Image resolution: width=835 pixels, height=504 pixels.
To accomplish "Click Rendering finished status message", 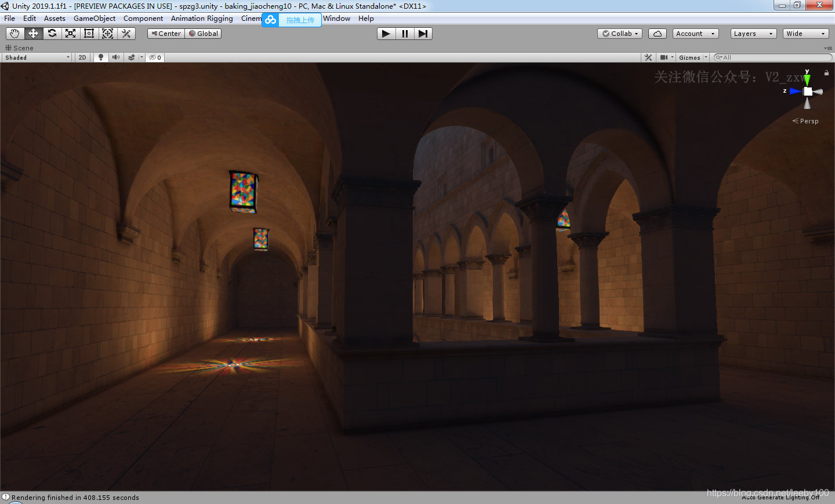I will coord(75,498).
